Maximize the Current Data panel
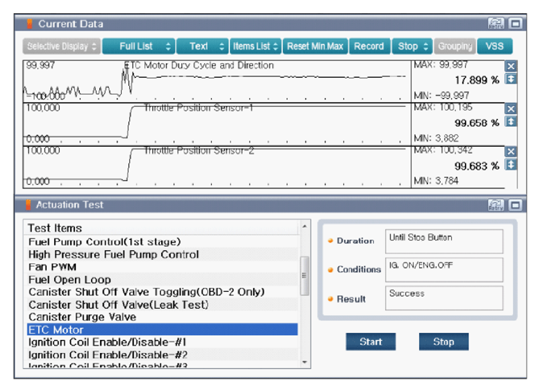The width and height of the screenshot is (540, 392). tap(515, 24)
